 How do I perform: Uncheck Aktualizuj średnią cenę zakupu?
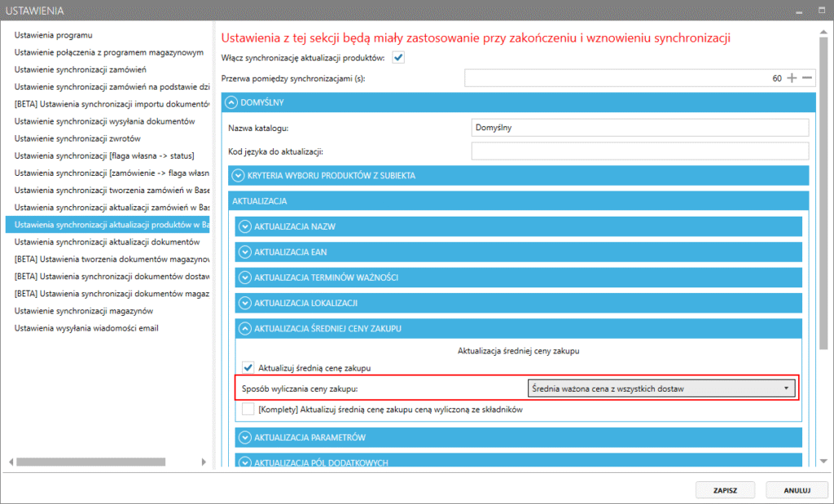(x=248, y=368)
